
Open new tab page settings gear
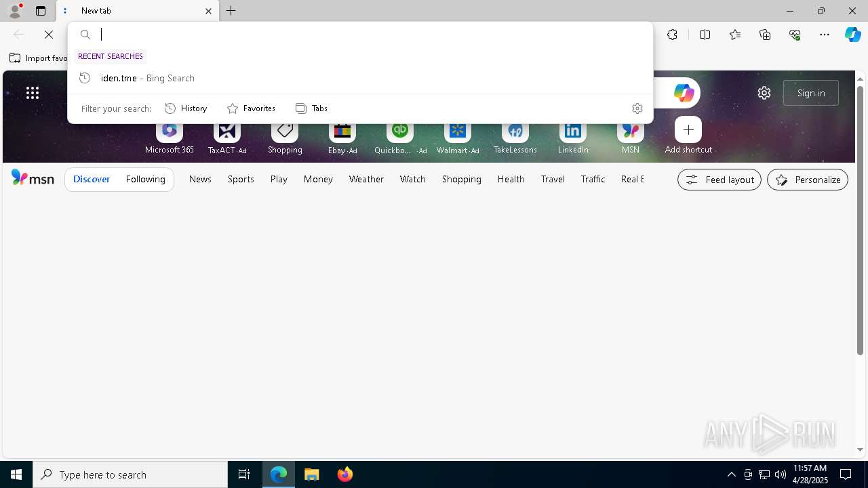764,93
